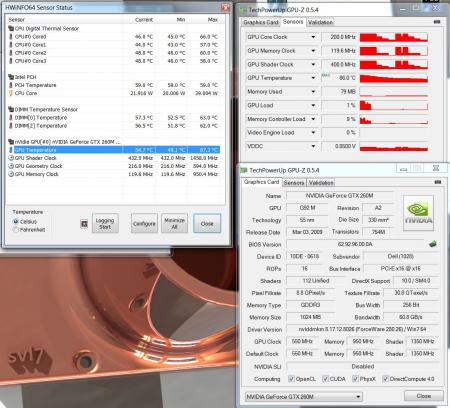Open the Memory Controller Load dropdown
The image size is (450, 408).
pyautogui.click(x=313, y=119)
